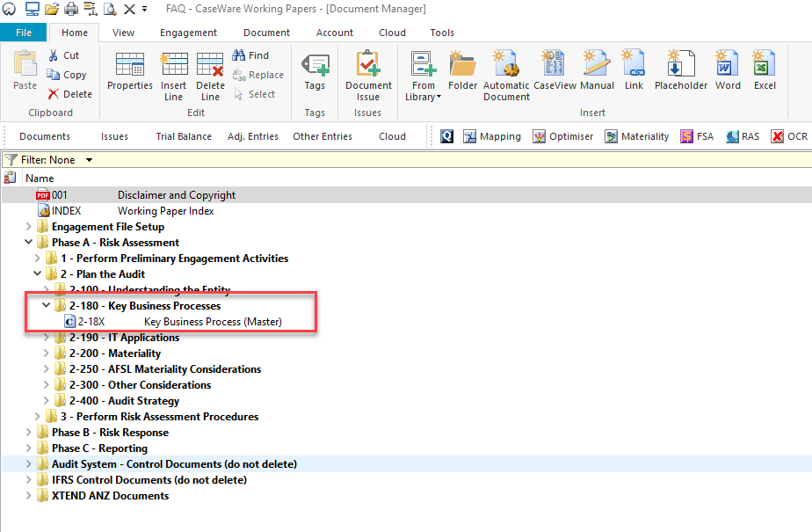Switch to the Tools ribbon tab
The height and width of the screenshot is (532, 812).
tap(442, 33)
